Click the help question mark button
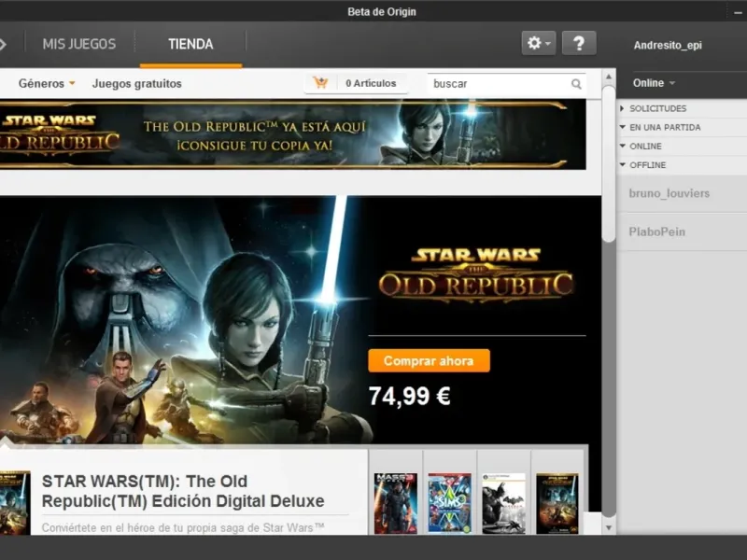 [579, 43]
